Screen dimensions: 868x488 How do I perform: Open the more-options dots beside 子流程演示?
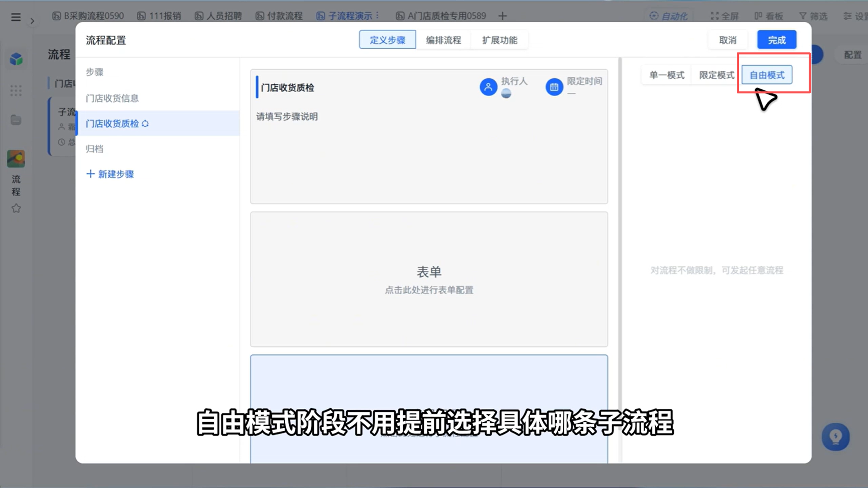(x=378, y=16)
